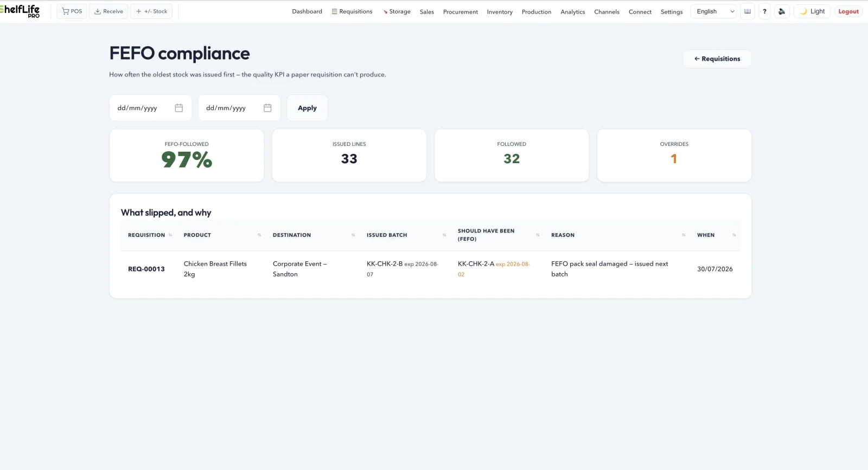
Task: Open the second date field's calendar icon
Action: point(267,108)
